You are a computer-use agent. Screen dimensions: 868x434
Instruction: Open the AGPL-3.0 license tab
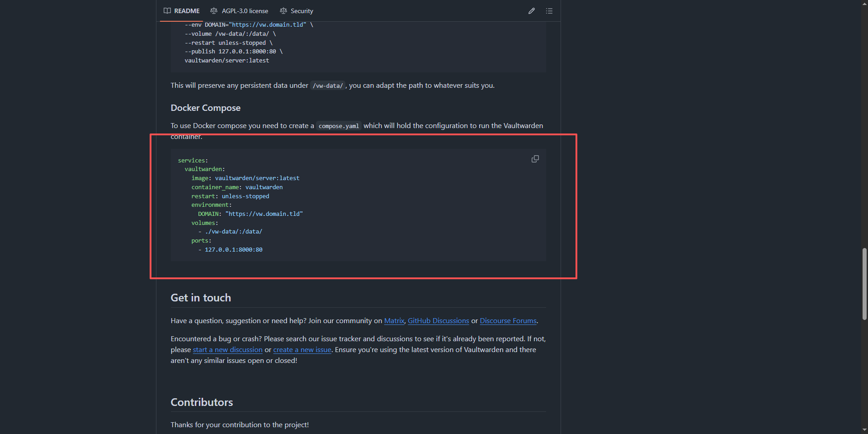239,11
